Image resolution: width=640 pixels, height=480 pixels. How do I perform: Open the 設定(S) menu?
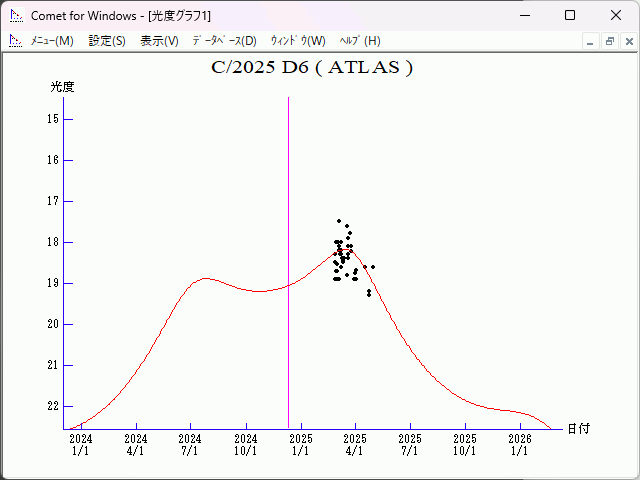(x=107, y=41)
